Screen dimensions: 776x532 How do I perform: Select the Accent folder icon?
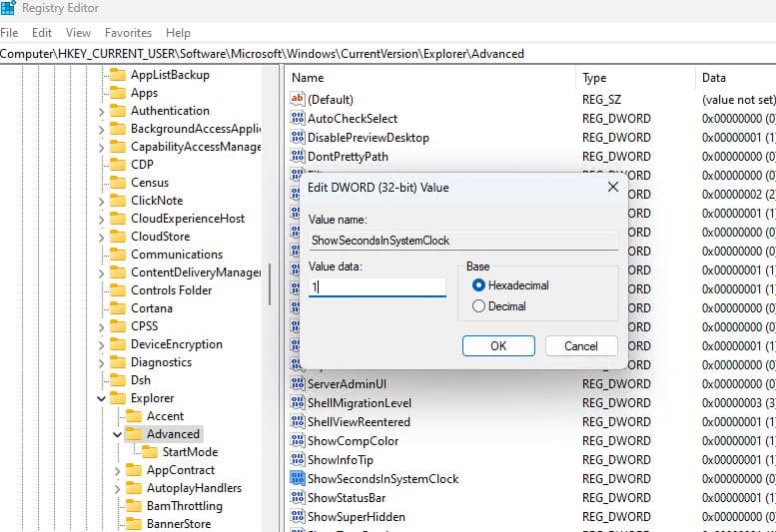click(134, 416)
